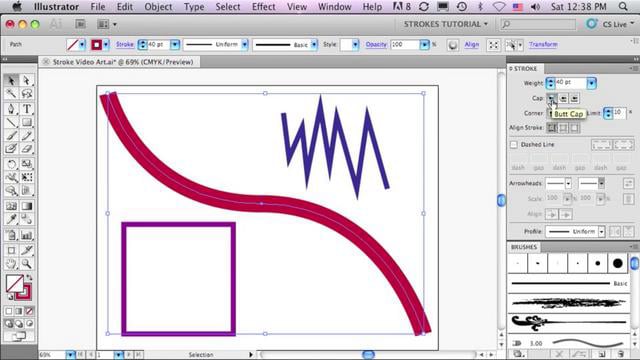Click the Opacity link in control bar
Screen dimensions: 640x360
(x=376, y=44)
